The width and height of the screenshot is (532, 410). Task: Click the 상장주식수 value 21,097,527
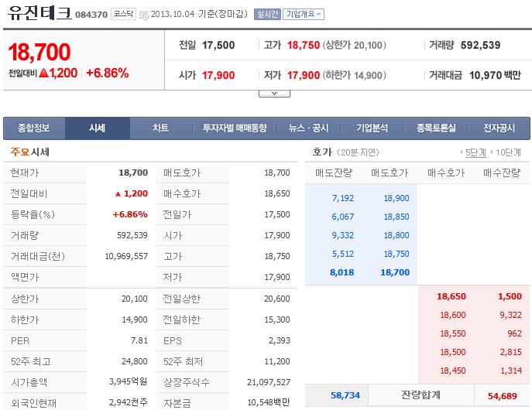269,383
